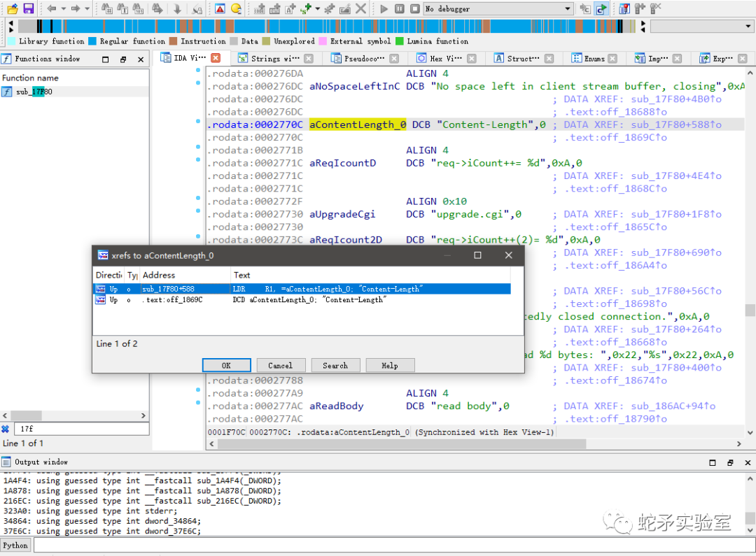Click the Python command input field

(x=392, y=546)
